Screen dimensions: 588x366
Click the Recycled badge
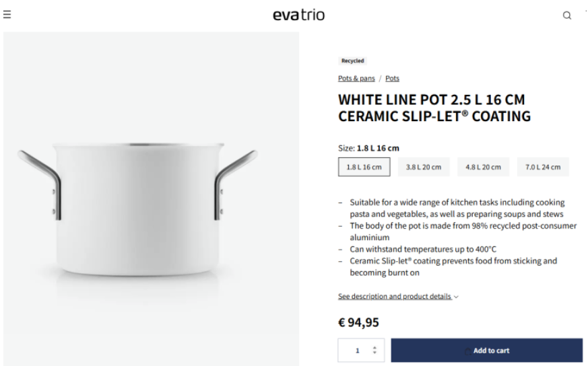click(x=352, y=61)
